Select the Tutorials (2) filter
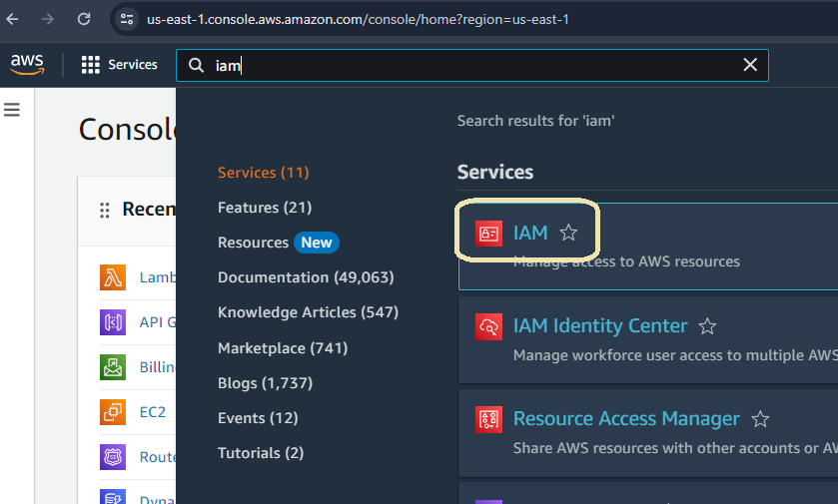The height and width of the screenshot is (504, 838). point(261,453)
